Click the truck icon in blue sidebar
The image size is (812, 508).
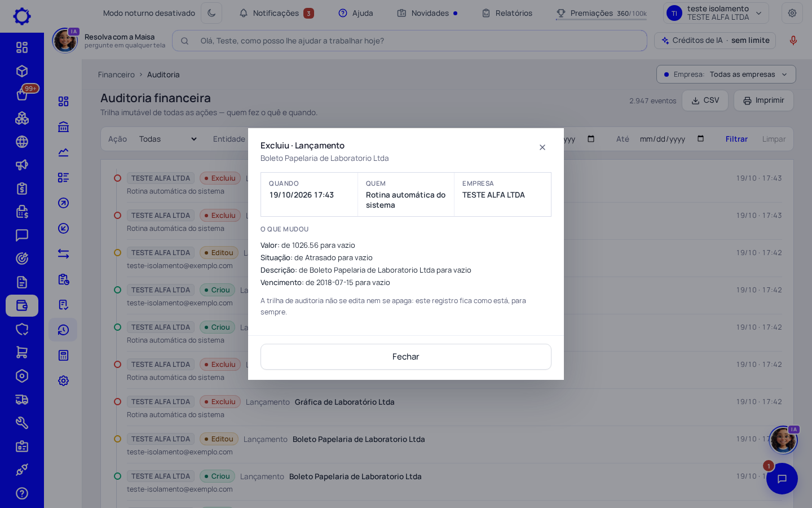[22, 400]
